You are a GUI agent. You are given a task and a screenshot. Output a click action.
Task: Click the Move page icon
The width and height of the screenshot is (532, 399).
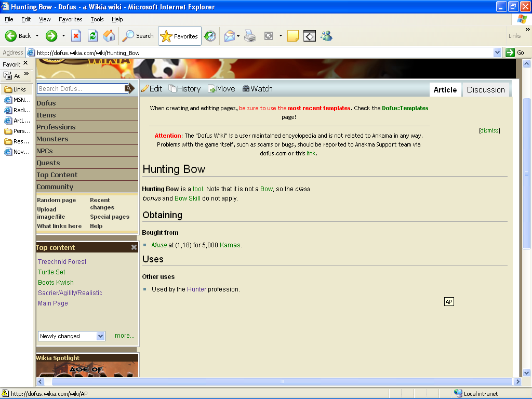coord(212,89)
